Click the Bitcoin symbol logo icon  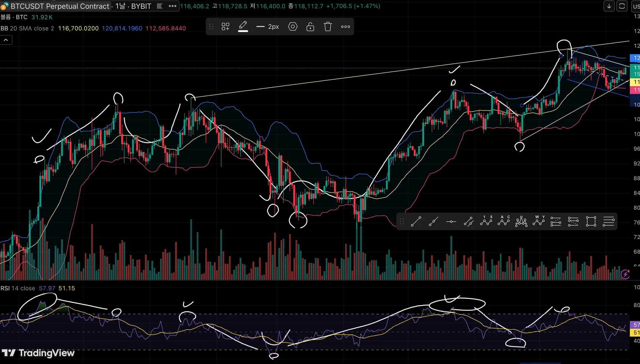(4, 6)
